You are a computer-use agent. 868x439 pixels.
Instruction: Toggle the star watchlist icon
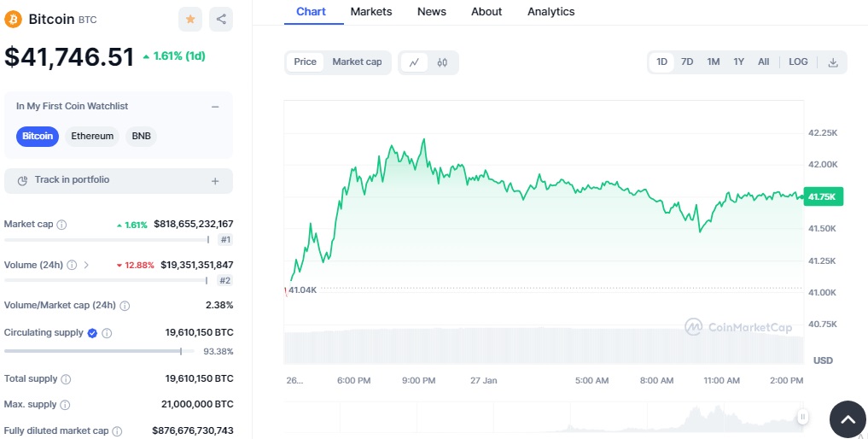click(189, 20)
